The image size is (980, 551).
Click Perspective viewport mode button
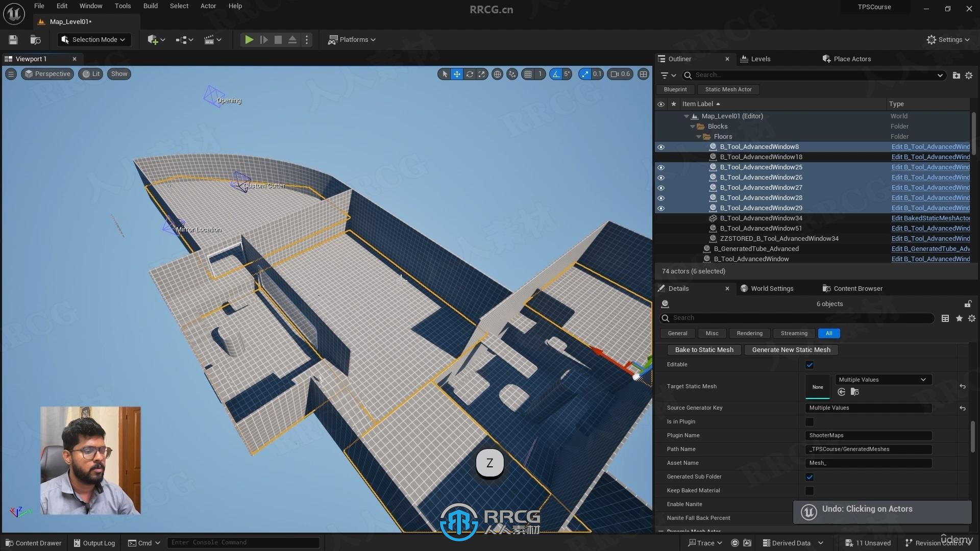47,74
